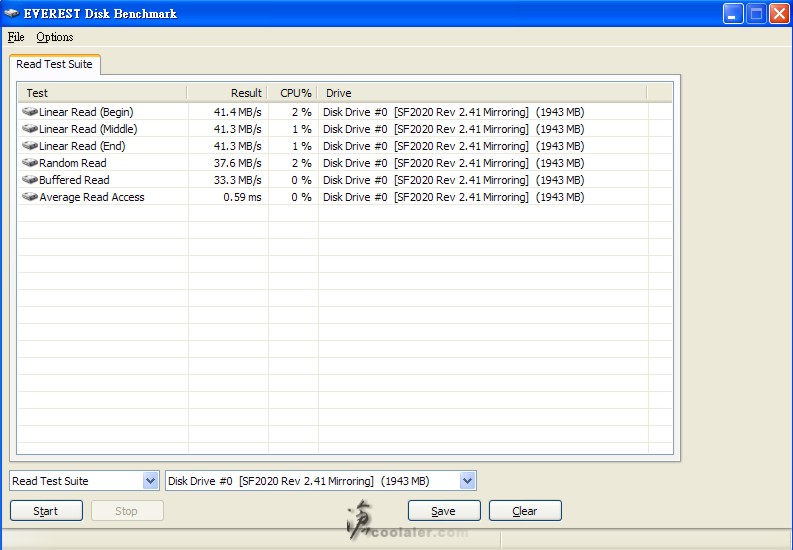The image size is (793, 550).
Task: Click the EVEREST title bar drive icon
Action: (12, 13)
